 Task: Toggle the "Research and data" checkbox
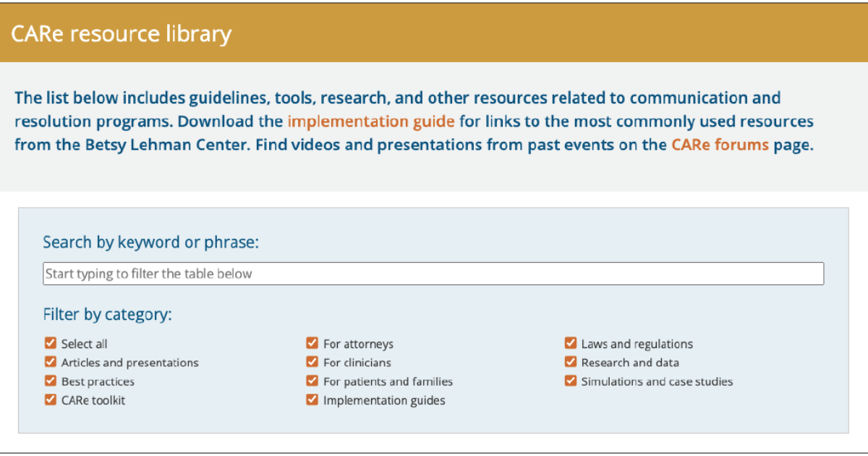tap(570, 362)
